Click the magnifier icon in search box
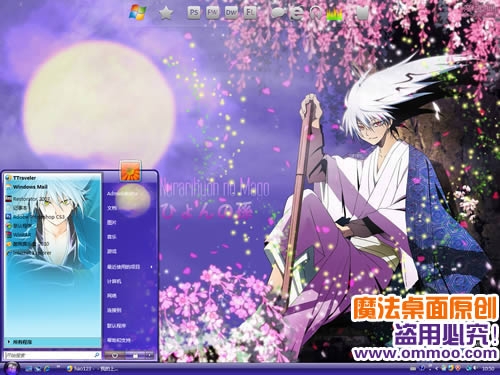This screenshot has height=375, width=500. [96, 355]
